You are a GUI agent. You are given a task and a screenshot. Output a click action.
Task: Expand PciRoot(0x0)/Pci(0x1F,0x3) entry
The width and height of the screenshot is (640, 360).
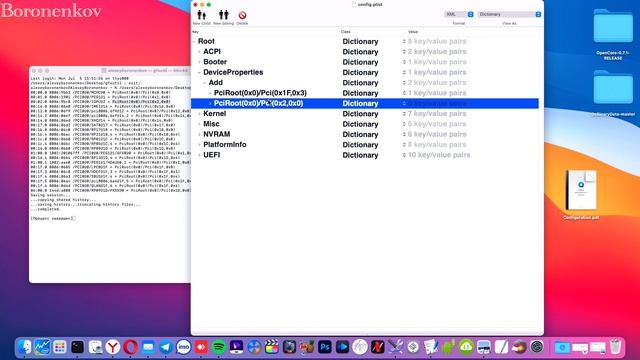click(x=210, y=93)
